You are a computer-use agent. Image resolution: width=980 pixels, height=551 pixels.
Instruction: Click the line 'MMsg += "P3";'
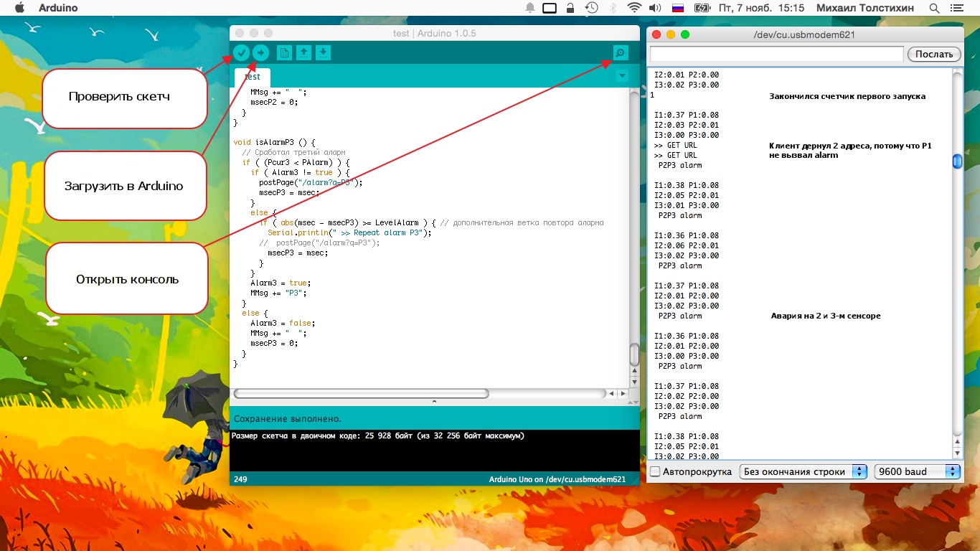[278, 293]
